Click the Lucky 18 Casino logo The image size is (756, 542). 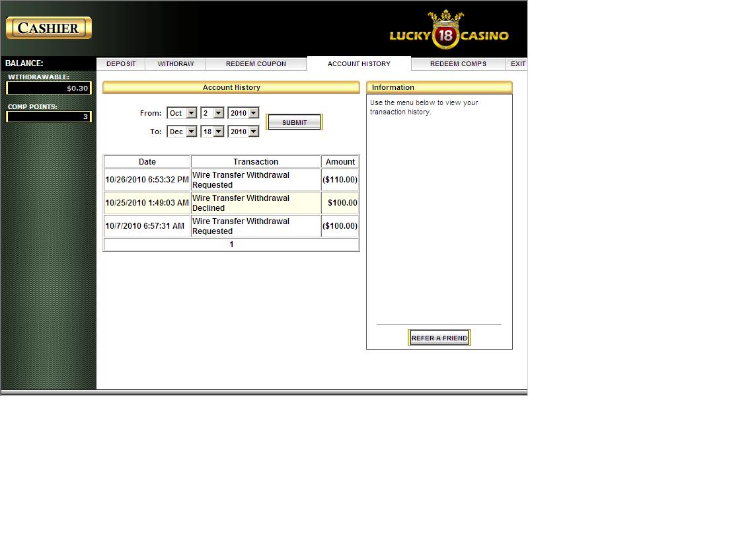pos(449,32)
